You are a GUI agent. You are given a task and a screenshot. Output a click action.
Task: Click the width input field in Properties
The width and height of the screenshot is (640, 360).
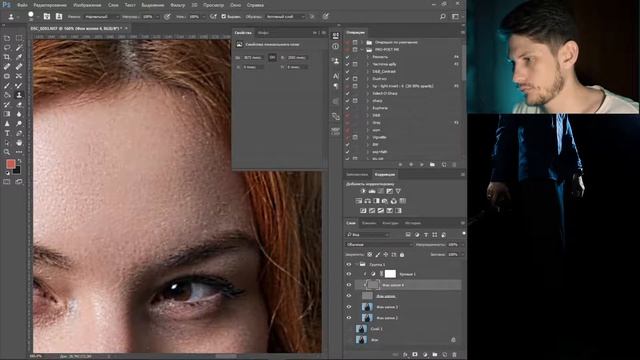[x=253, y=58]
